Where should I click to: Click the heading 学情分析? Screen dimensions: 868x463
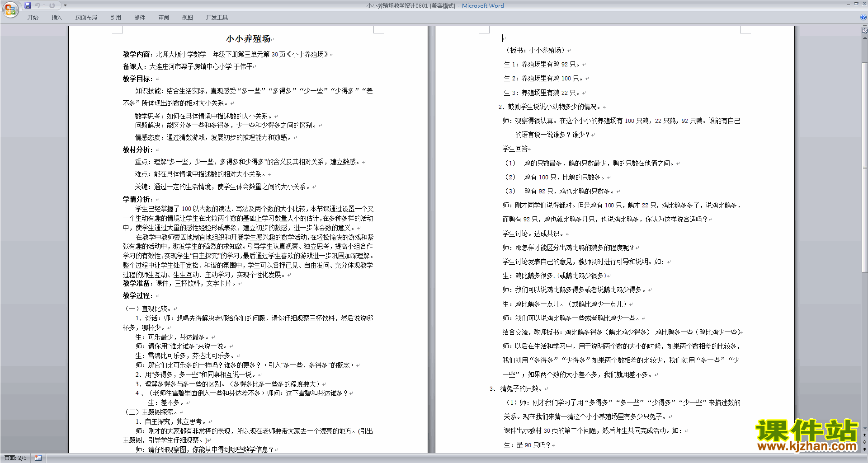(136, 199)
